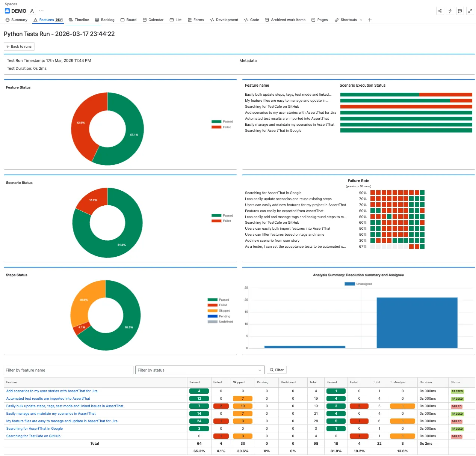Screen dimensions: 476x456
Task: Click the give feedback icon
Action: [460, 11]
